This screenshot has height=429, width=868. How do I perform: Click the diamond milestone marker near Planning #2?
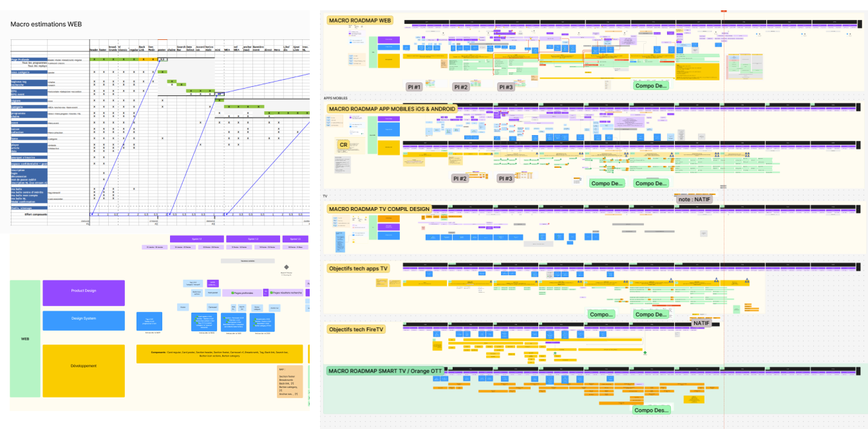pyautogui.click(x=286, y=267)
